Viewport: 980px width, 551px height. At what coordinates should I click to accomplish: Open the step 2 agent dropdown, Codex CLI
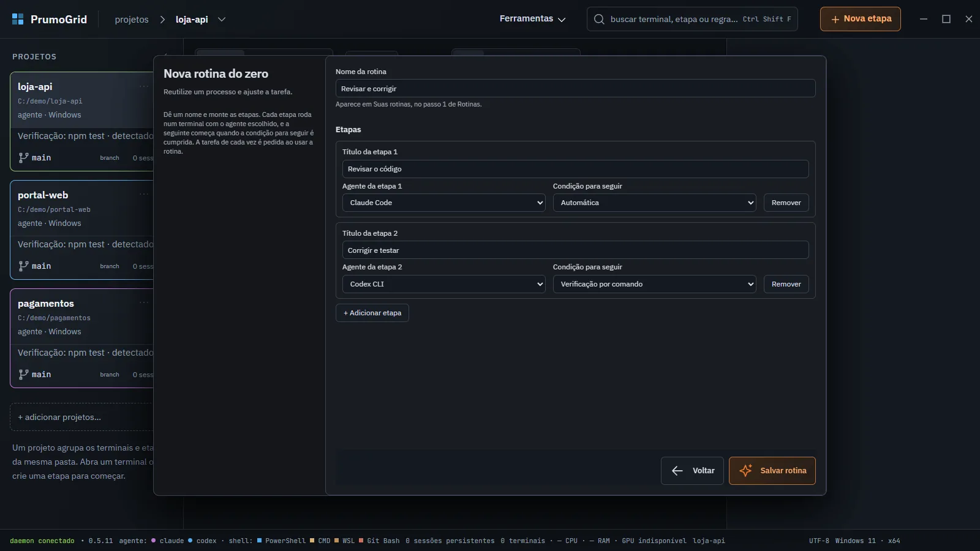point(443,284)
